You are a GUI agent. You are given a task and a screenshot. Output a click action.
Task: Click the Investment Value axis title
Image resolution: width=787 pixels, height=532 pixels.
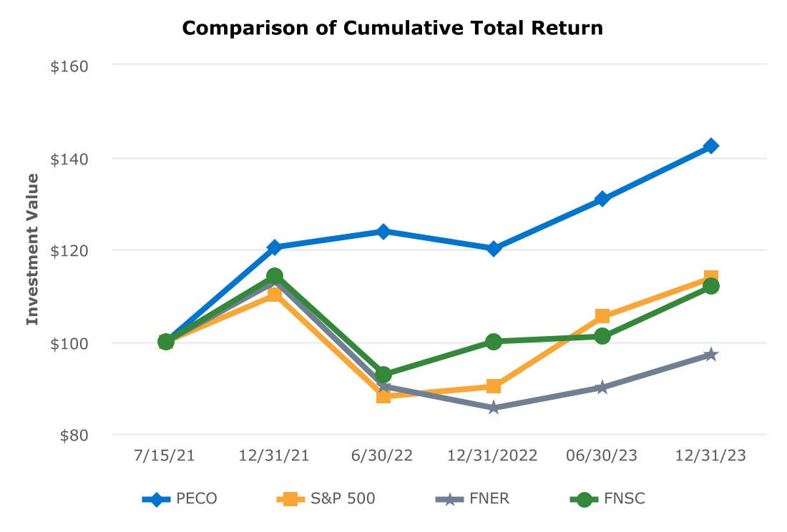(32, 250)
